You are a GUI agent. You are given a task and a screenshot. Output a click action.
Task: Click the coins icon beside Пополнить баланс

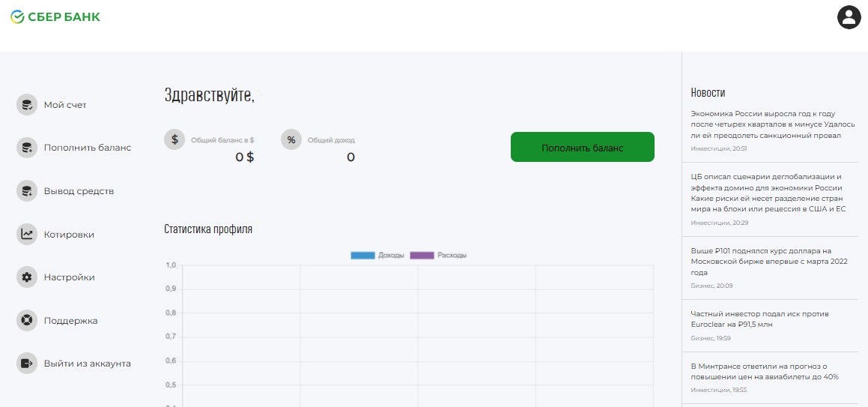pyautogui.click(x=26, y=148)
